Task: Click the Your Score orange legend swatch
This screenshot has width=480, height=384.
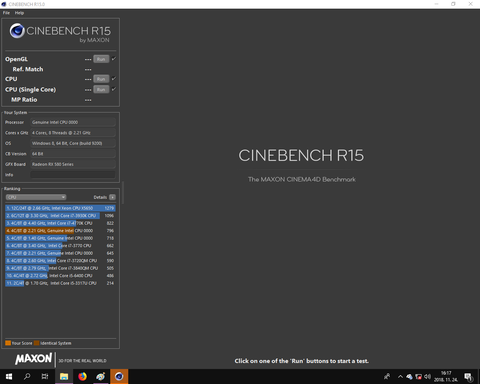Action: click(8, 343)
